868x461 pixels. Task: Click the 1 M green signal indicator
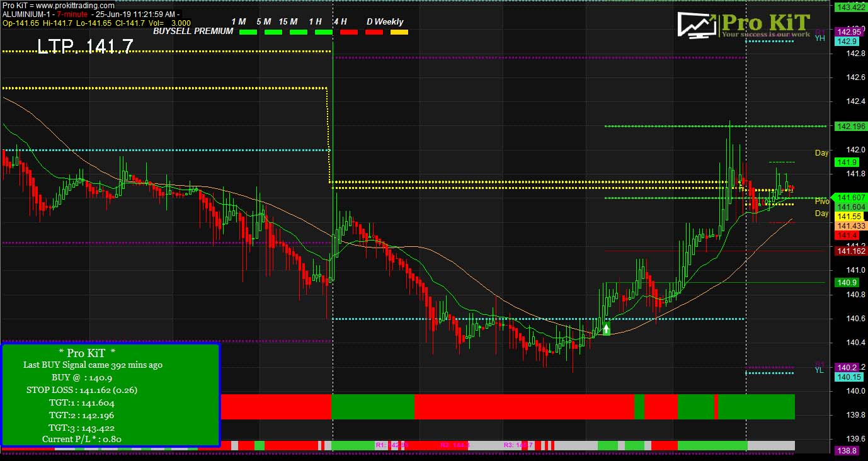(248, 31)
